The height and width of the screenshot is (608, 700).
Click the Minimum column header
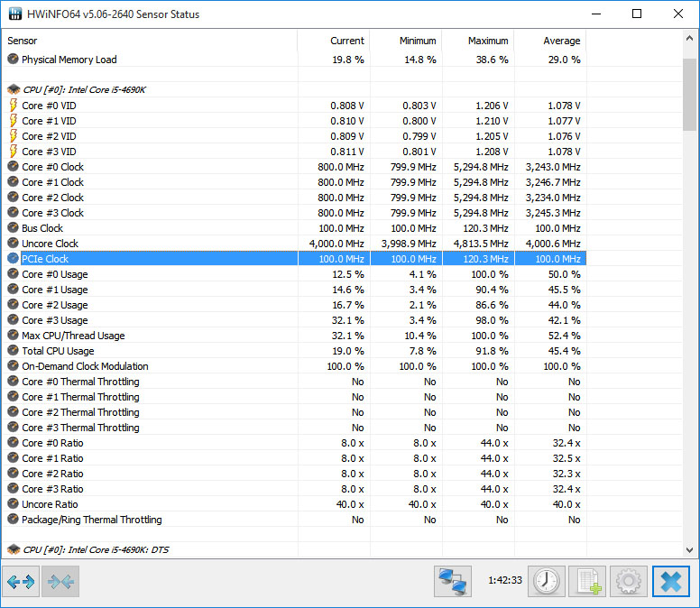pos(406,41)
